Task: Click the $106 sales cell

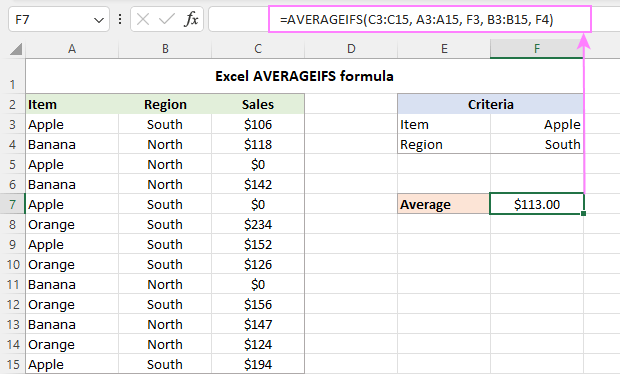Action: (x=258, y=125)
